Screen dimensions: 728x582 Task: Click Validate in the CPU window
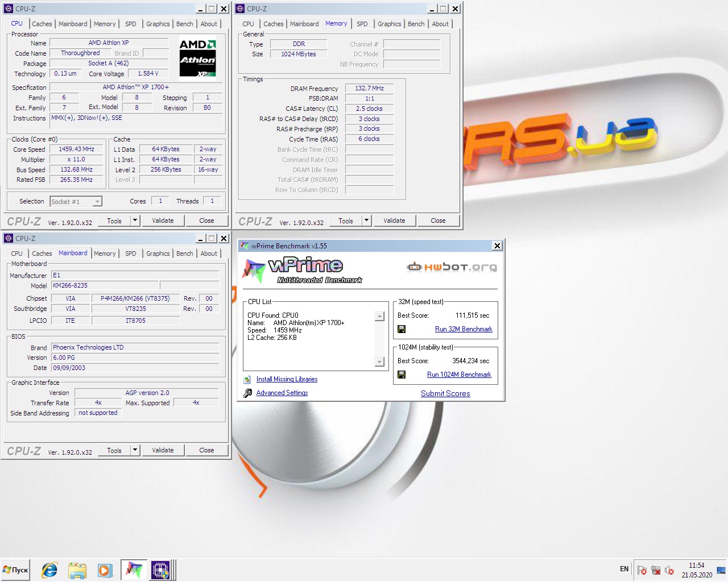[x=163, y=221]
